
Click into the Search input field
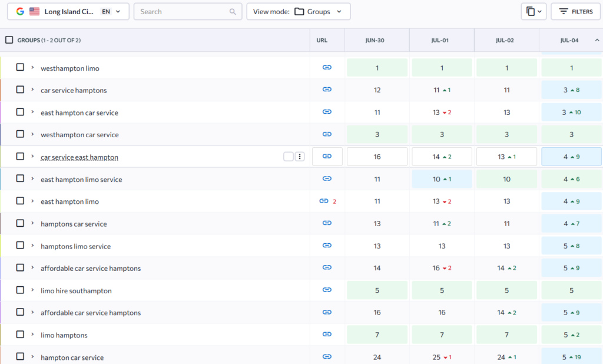[183, 12]
